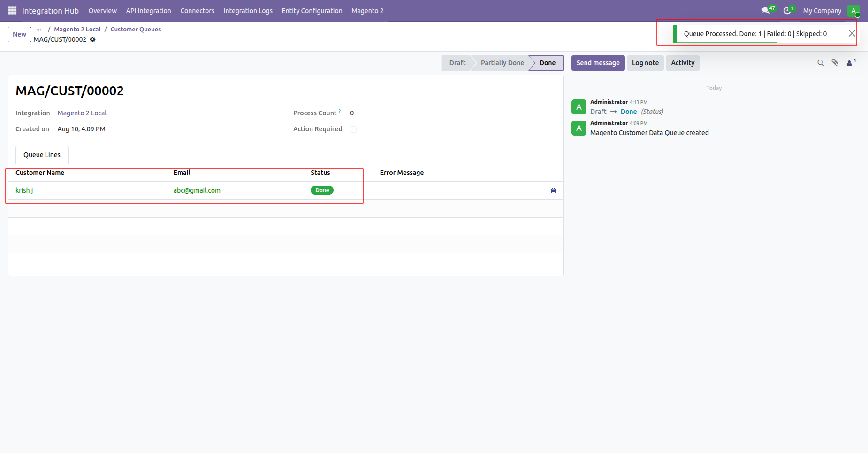
Task: Open the Integration Logs menu
Action: [x=248, y=11]
